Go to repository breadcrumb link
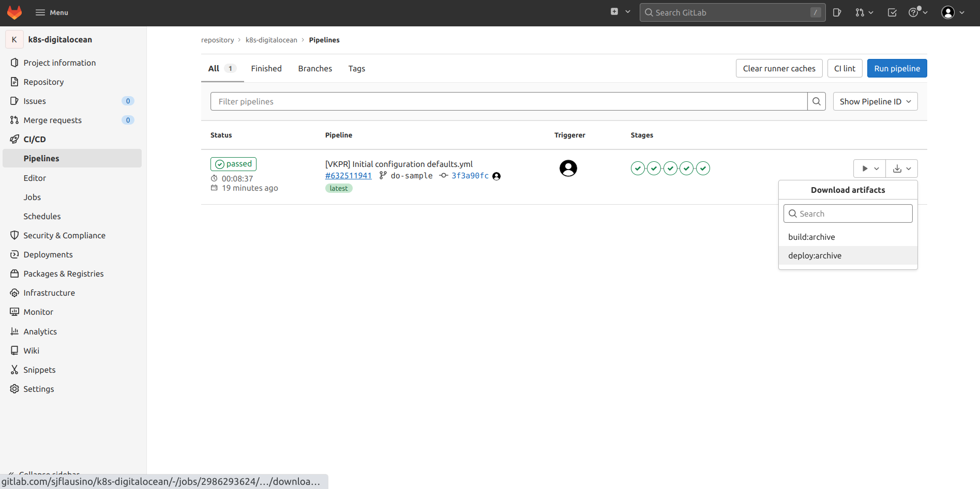 click(217, 40)
